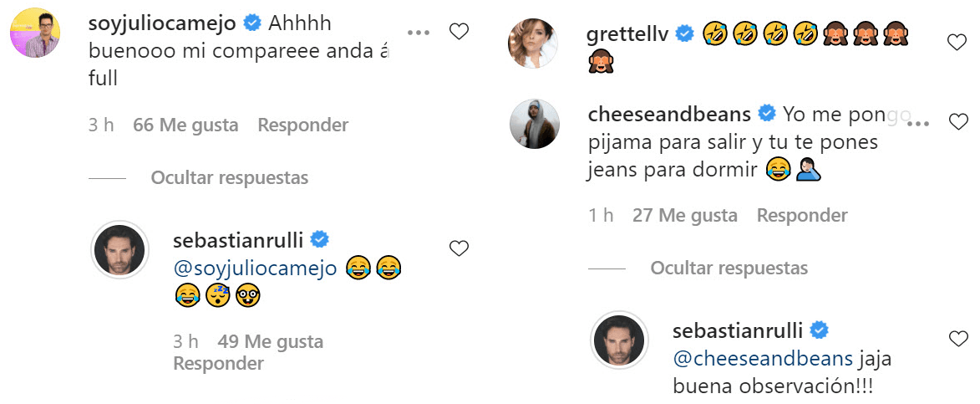The image size is (980, 404).
Task: Open sebastianrulli's avatar in left reply
Action: [118, 248]
